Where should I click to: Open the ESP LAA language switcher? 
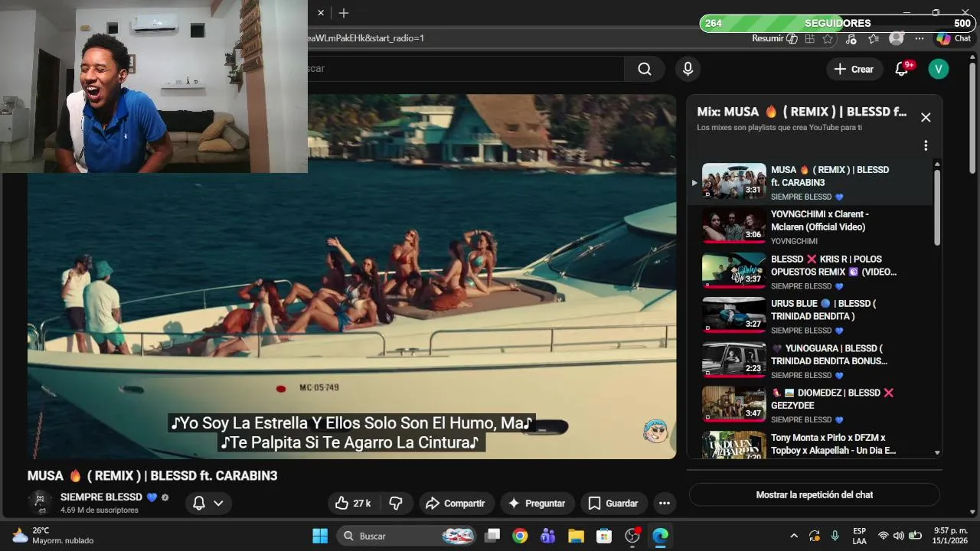(859, 536)
